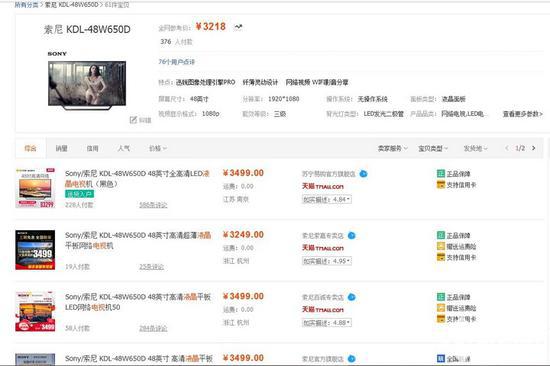The width and height of the screenshot is (550, 366).
Task: Click 查看更多参数 to view more specs
Action: pos(522,114)
